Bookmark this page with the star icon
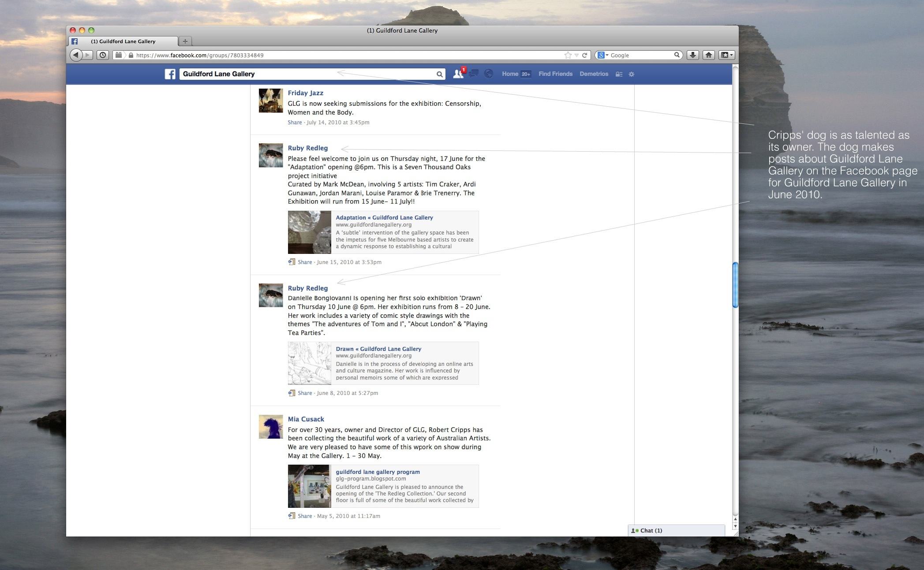The image size is (924, 570). 568,55
